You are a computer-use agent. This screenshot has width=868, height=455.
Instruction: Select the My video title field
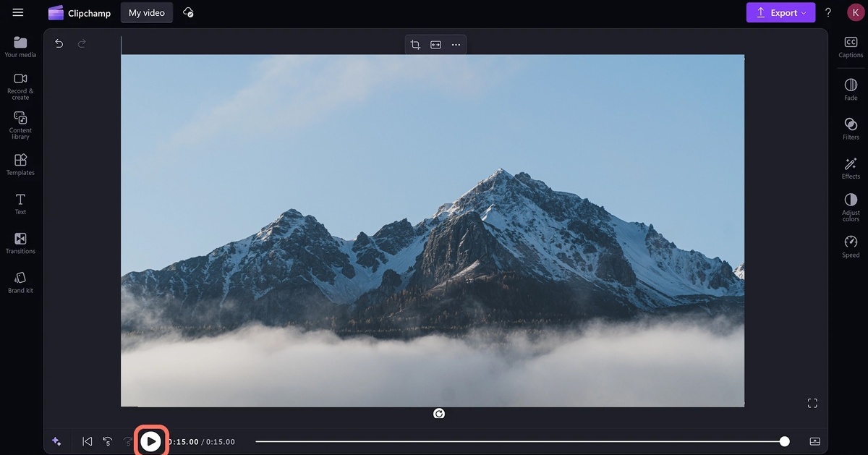tap(147, 12)
